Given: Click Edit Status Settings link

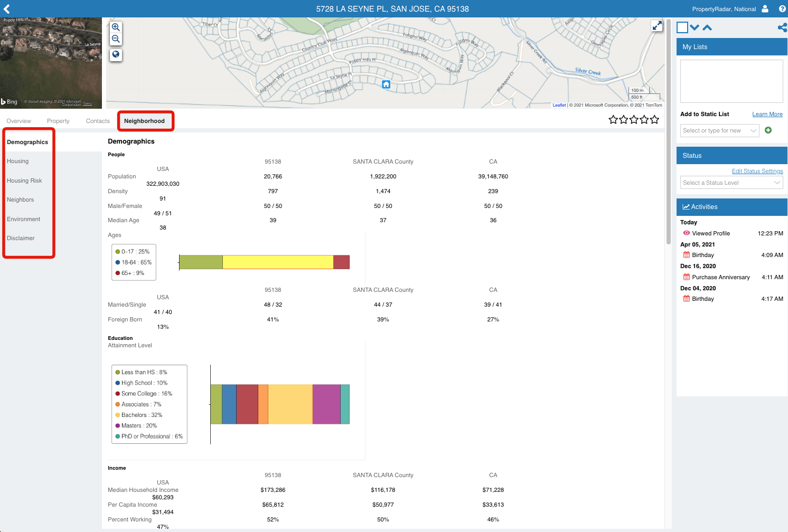Looking at the screenshot, I should click(757, 171).
